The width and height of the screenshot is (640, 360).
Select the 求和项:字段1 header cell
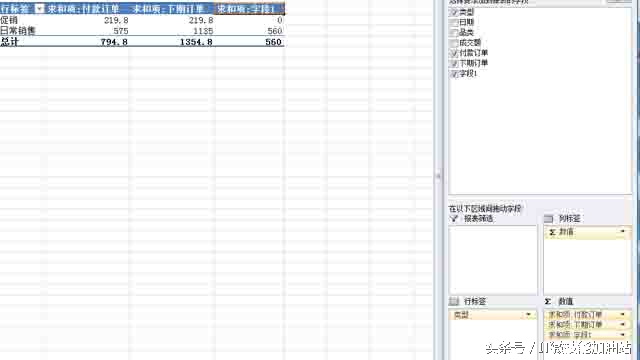click(x=249, y=9)
